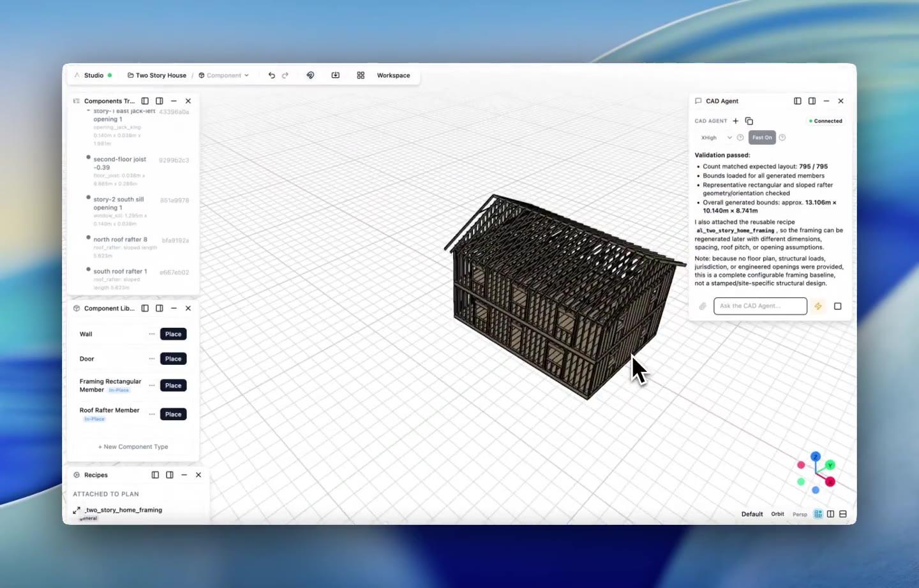Screen dimensions: 919x588
Task: Minimize the Components Tree panel
Action: click(x=174, y=101)
